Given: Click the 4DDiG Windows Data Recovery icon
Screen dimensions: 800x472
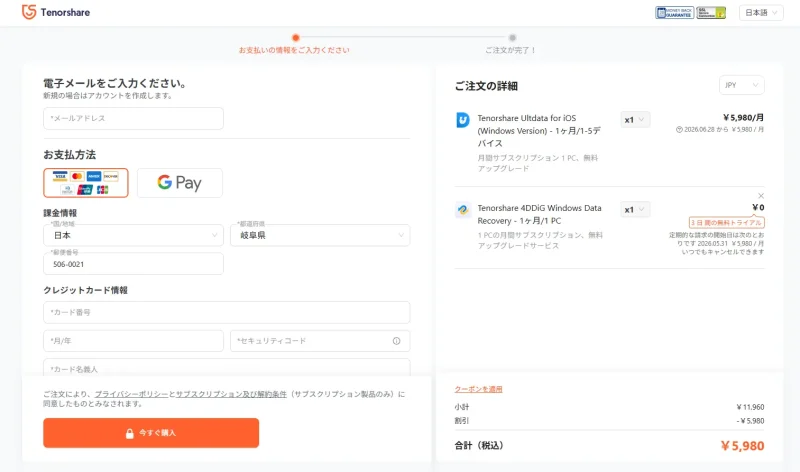Looking at the screenshot, I should [x=463, y=210].
